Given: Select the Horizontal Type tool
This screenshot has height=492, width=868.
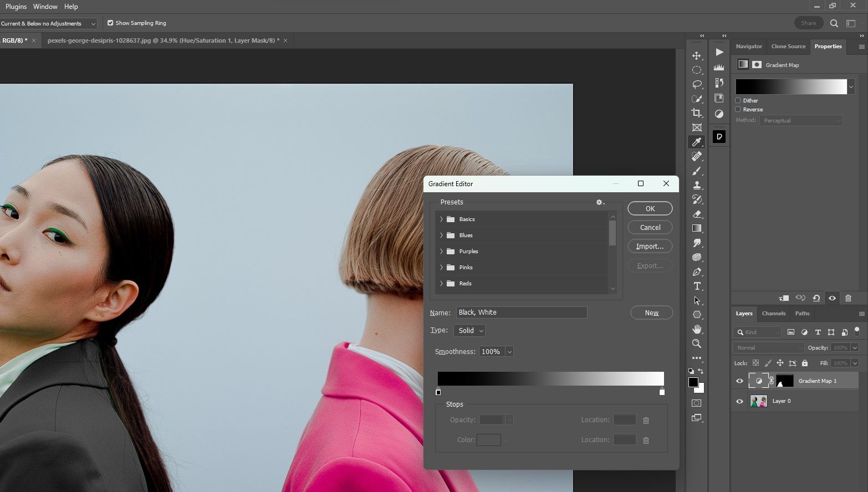Looking at the screenshot, I should tap(697, 286).
